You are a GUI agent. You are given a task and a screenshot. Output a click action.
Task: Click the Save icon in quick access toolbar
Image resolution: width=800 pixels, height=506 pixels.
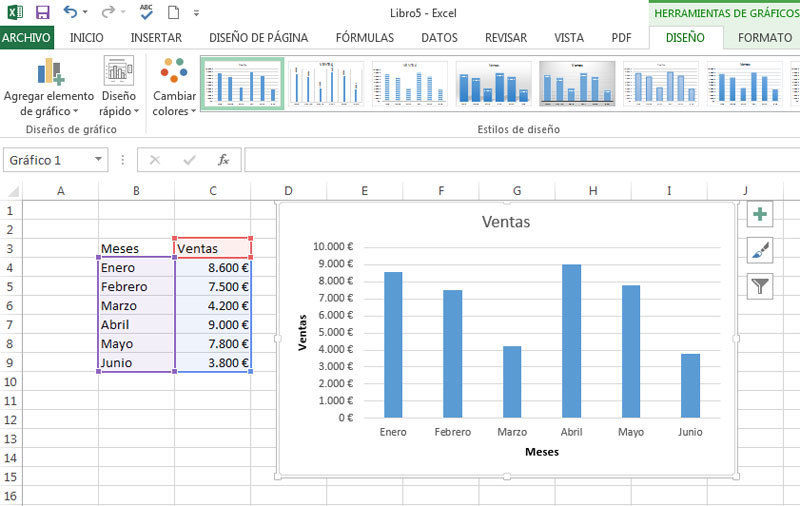tap(42, 12)
